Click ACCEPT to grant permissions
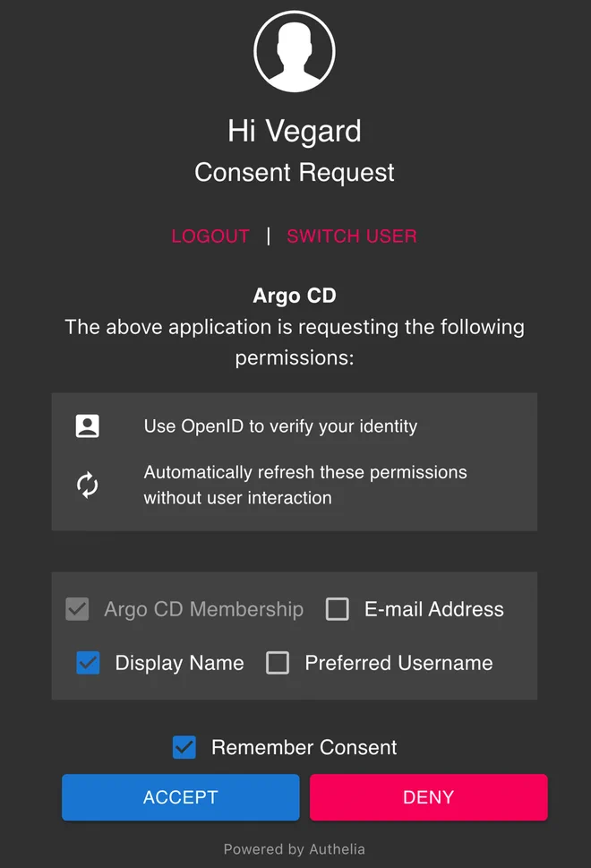591x868 pixels. tap(180, 797)
